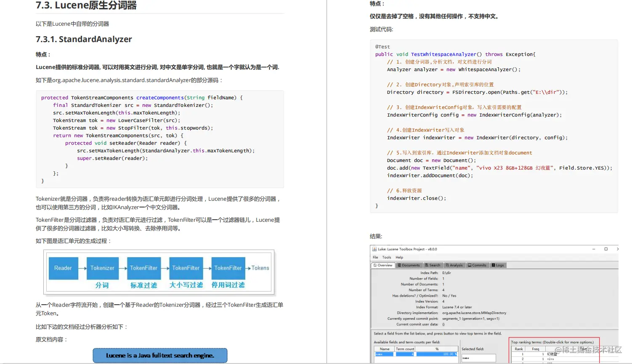Click the Rank column header
632x364 pixels.
pyautogui.click(x=519, y=349)
